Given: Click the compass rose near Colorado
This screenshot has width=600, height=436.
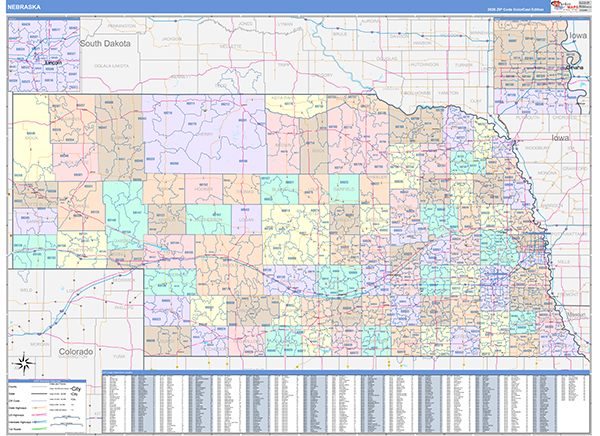Looking at the screenshot, I should pos(24,364).
